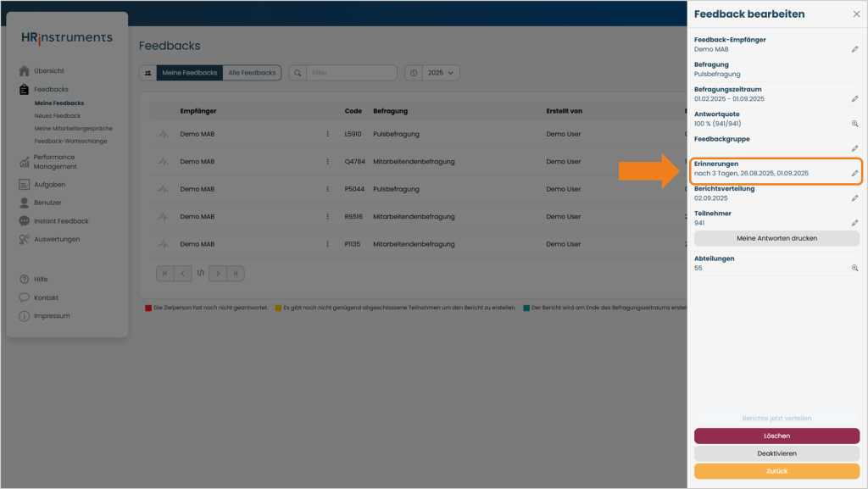Inspect Abteilungen with magnifier icon

pyautogui.click(x=854, y=268)
